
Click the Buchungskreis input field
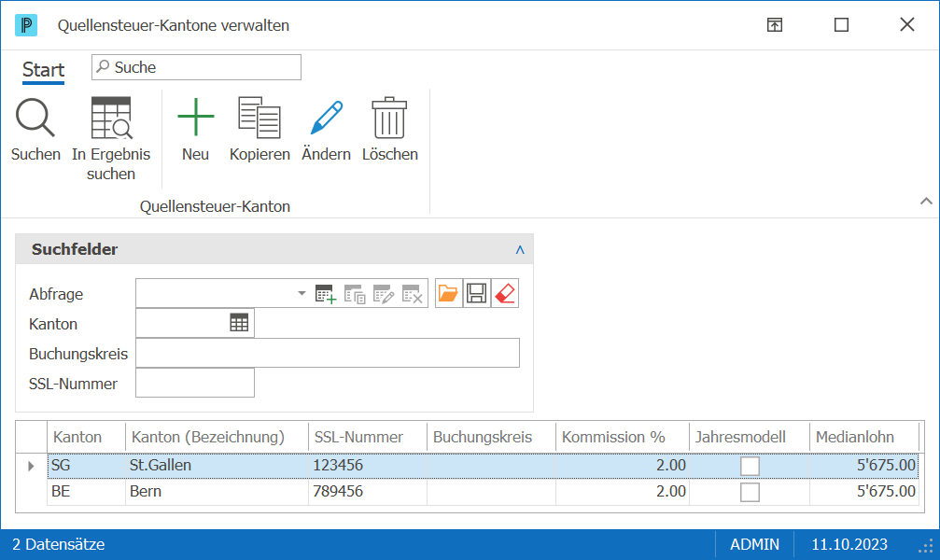(328, 353)
